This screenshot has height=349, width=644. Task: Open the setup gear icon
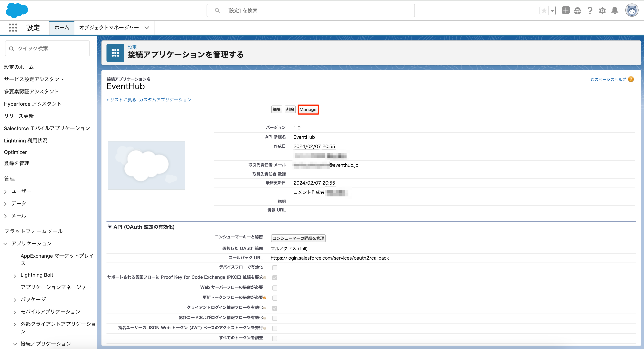pyautogui.click(x=602, y=10)
